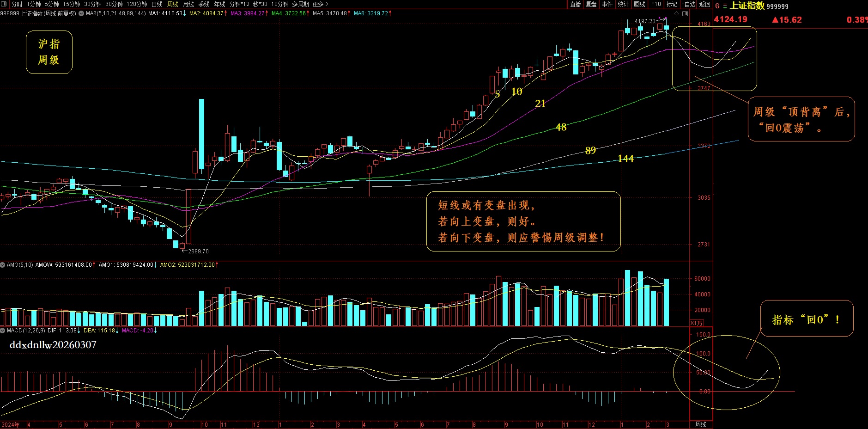
Task: Click the X1万 volume unit label
Action: (697, 323)
